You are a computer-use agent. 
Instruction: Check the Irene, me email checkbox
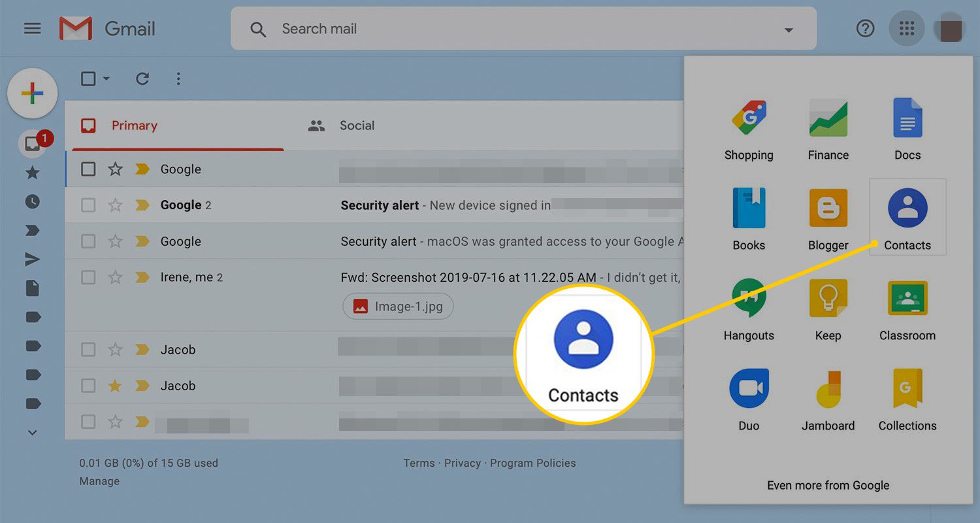(88, 277)
